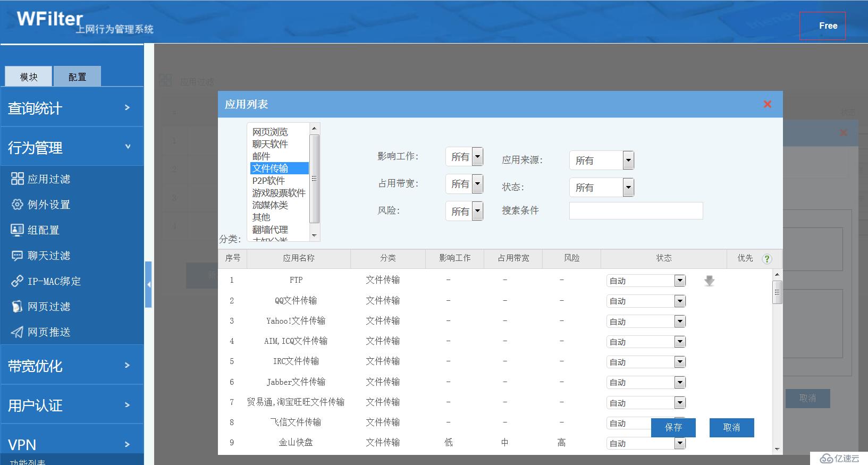The height and width of the screenshot is (465, 868).
Task: Open the 应用来源 dropdown
Action: pos(601,160)
